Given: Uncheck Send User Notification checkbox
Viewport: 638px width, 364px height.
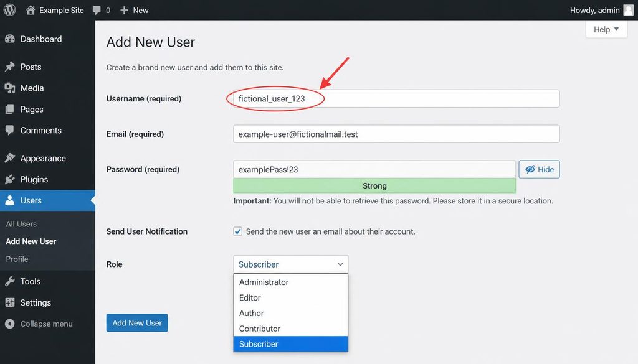Looking at the screenshot, I should pyautogui.click(x=237, y=231).
